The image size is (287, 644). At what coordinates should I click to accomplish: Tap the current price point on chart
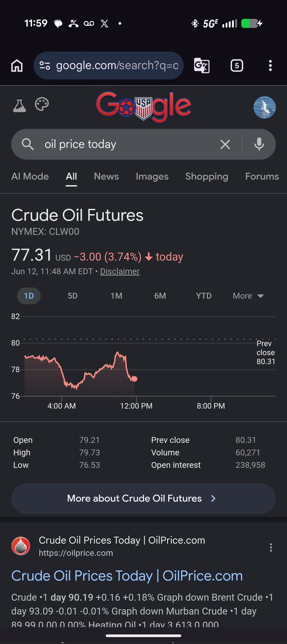[134, 379]
